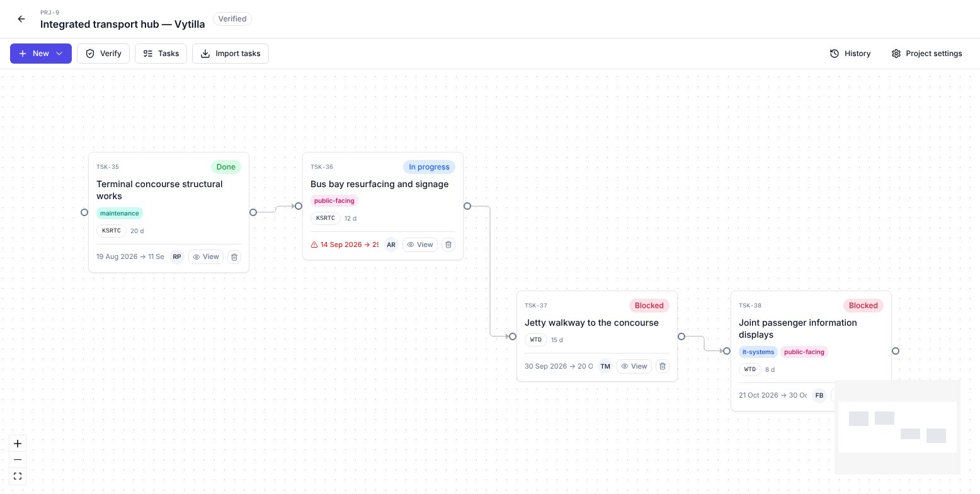Click the Done status badge

click(226, 167)
